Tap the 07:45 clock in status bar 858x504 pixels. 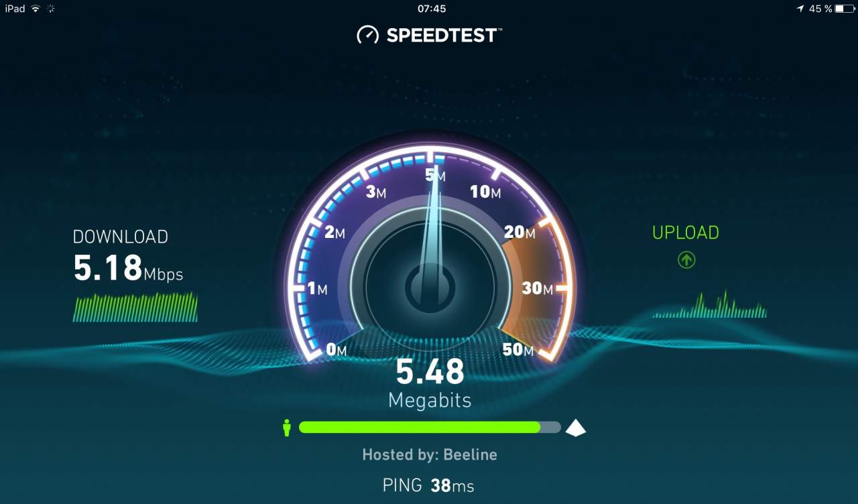431,9
